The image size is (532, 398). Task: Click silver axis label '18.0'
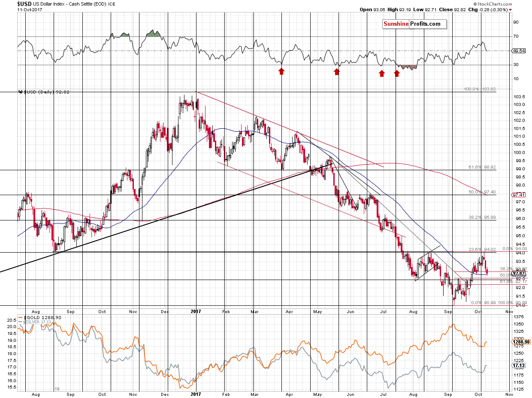12,353
